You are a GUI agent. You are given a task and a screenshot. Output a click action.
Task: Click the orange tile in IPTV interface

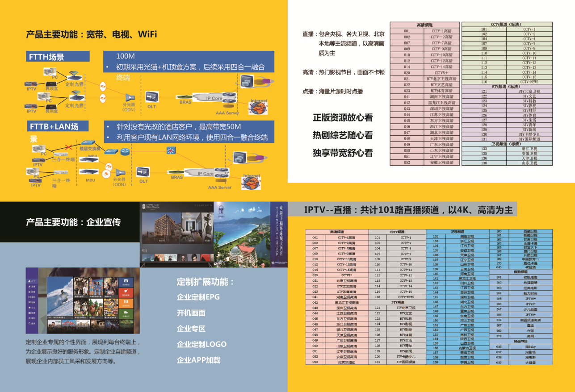click(126, 303)
